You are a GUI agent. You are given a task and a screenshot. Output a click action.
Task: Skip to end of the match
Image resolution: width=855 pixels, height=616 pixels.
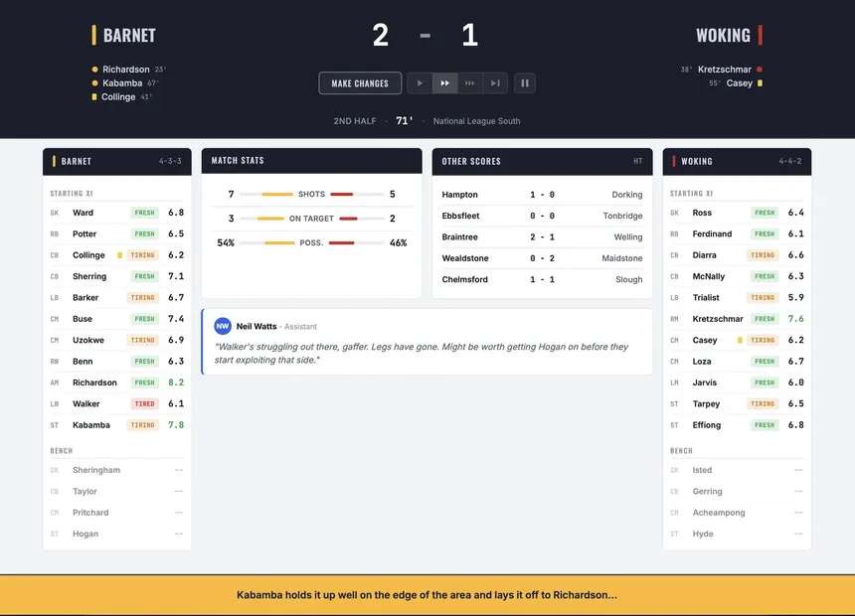pos(495,83)
